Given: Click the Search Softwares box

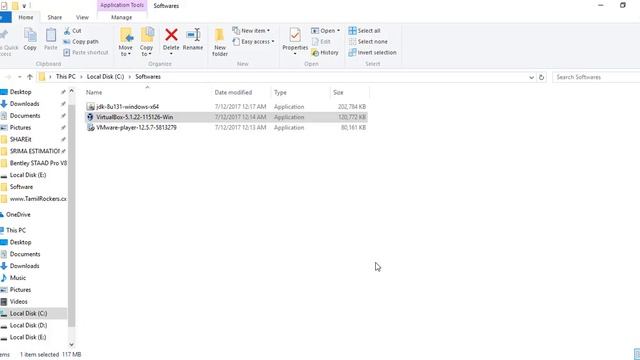Looking at the screenshot, I should (596, 77).
